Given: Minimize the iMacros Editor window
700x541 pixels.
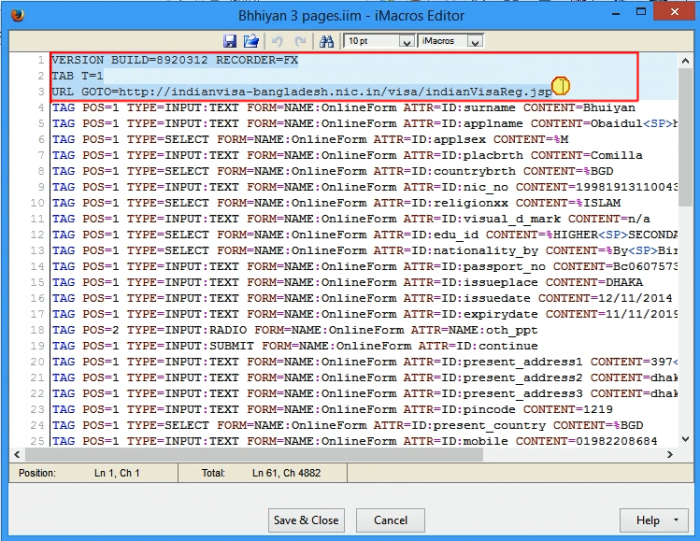Looking at the screenshot, I should click(616, 13).
